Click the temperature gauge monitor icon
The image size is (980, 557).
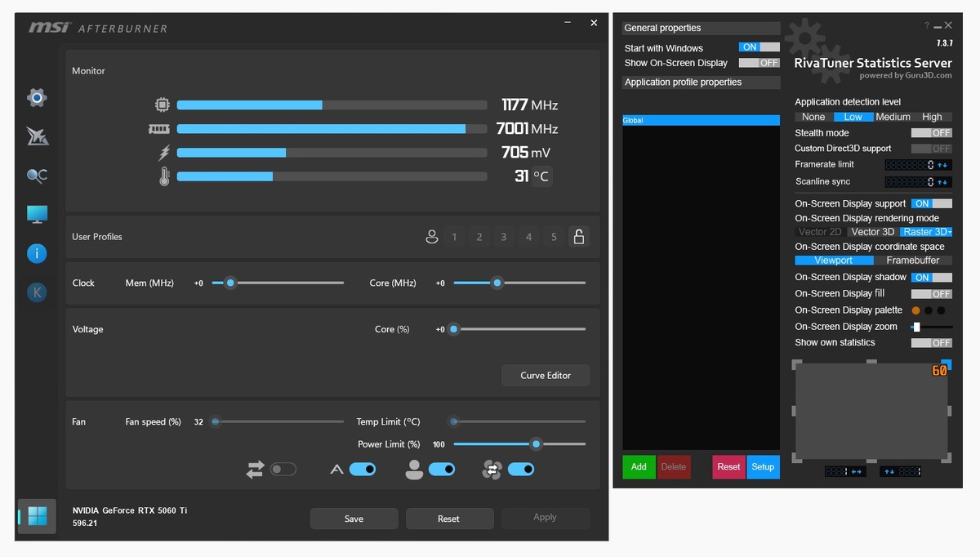[163, 175]
